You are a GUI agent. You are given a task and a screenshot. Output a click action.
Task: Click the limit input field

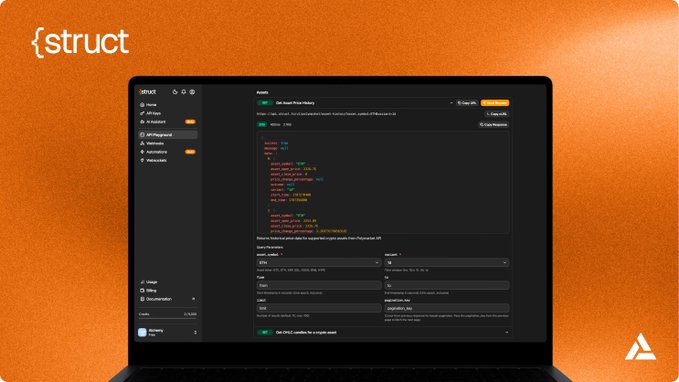pyautogui.click(x=319, y=308)
